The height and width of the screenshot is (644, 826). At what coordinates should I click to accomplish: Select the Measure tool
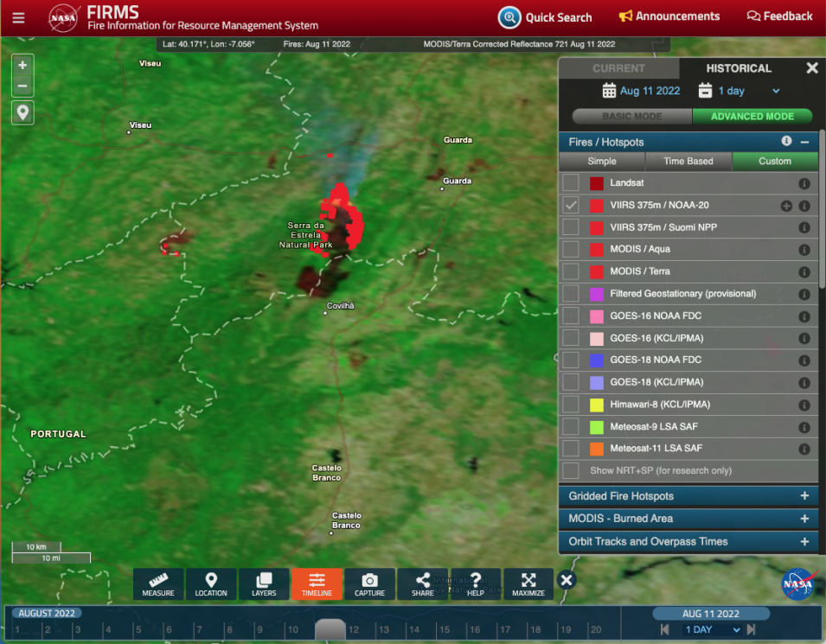pos(158,584)
